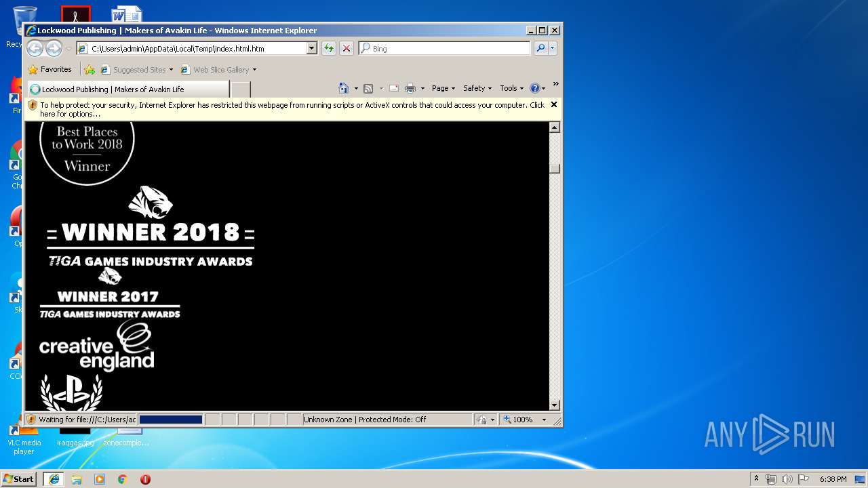The height and width of the screenshot is (488, 868).
Task: Open the Windows Start menu
Action: pyautogui.click(x=18, y=479)
